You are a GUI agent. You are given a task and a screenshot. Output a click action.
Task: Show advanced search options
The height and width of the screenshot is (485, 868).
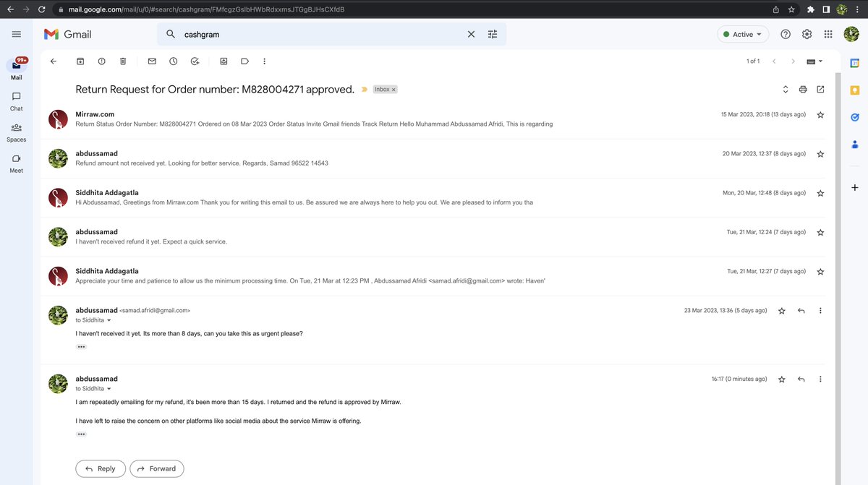(x=493, y=34)
